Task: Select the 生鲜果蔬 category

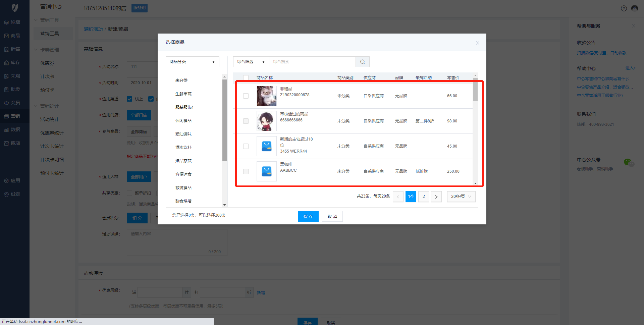Action: click(x=183, y=94)
